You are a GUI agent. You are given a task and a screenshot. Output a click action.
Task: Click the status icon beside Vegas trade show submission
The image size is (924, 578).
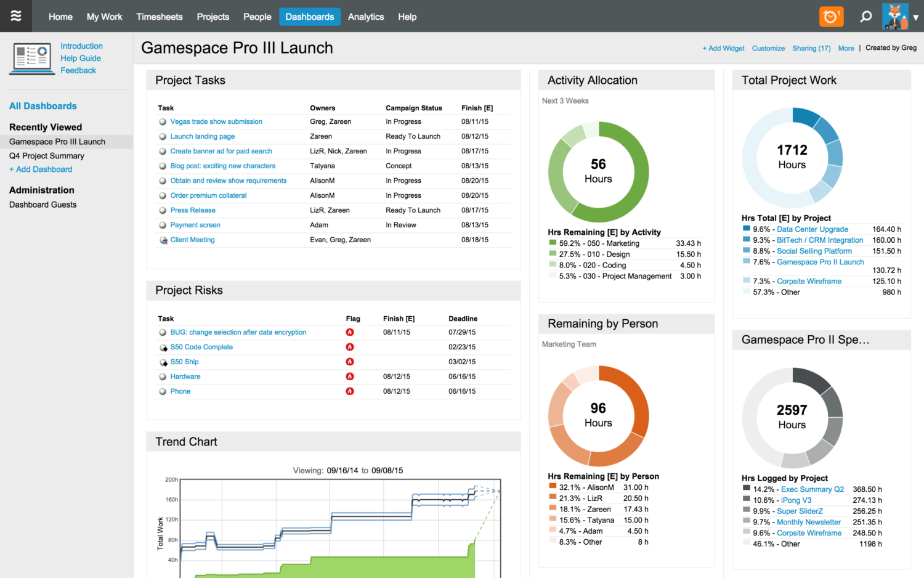162,121
